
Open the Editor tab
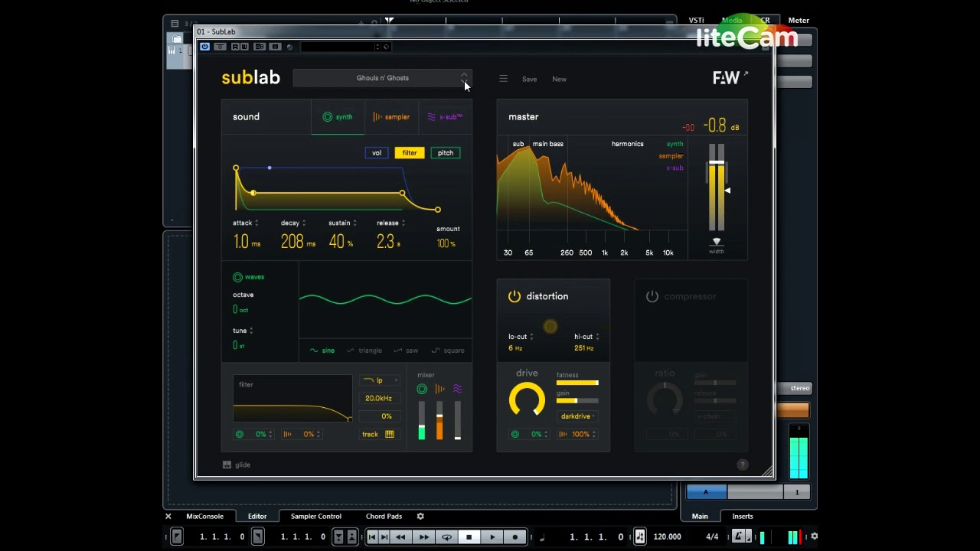coord(257,517)
